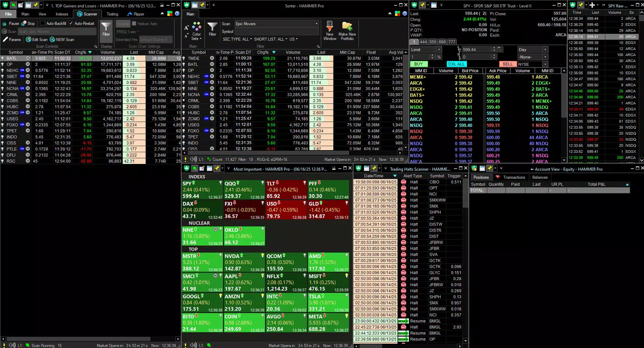Open the SEC.TYPE: ALL dropdown
The image size is (644, 348).
237,39
